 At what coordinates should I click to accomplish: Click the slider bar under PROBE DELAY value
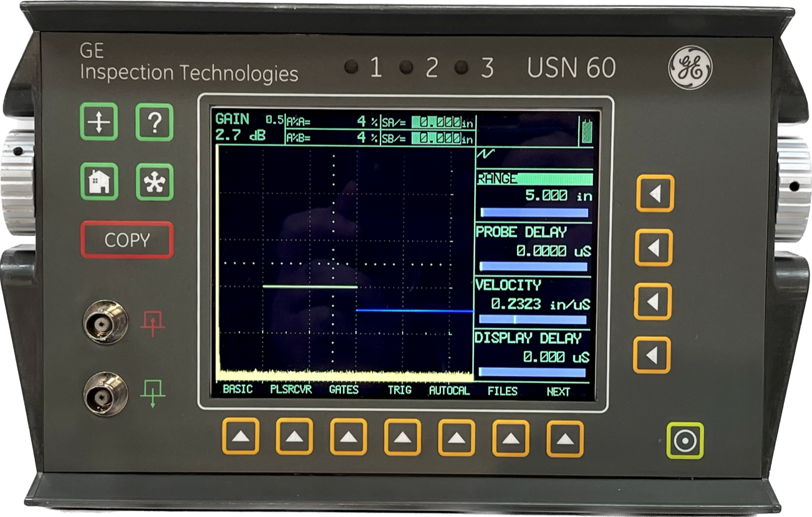tap(533, 266)
